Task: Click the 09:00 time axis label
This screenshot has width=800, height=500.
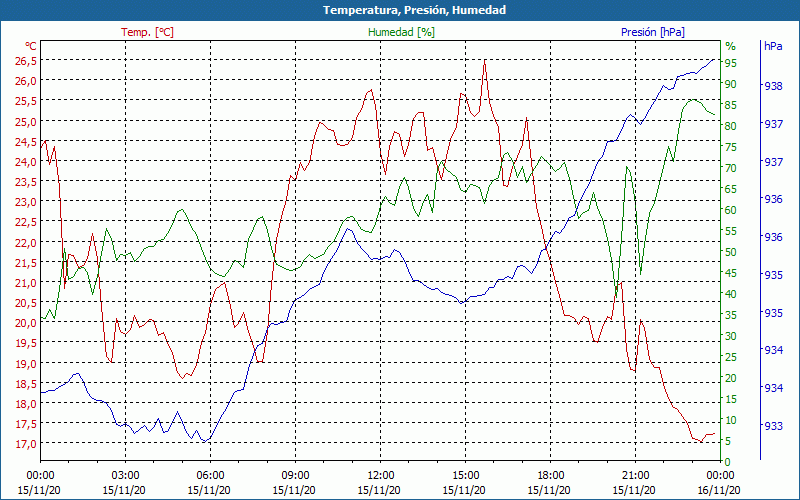Action: click(295, 474)
